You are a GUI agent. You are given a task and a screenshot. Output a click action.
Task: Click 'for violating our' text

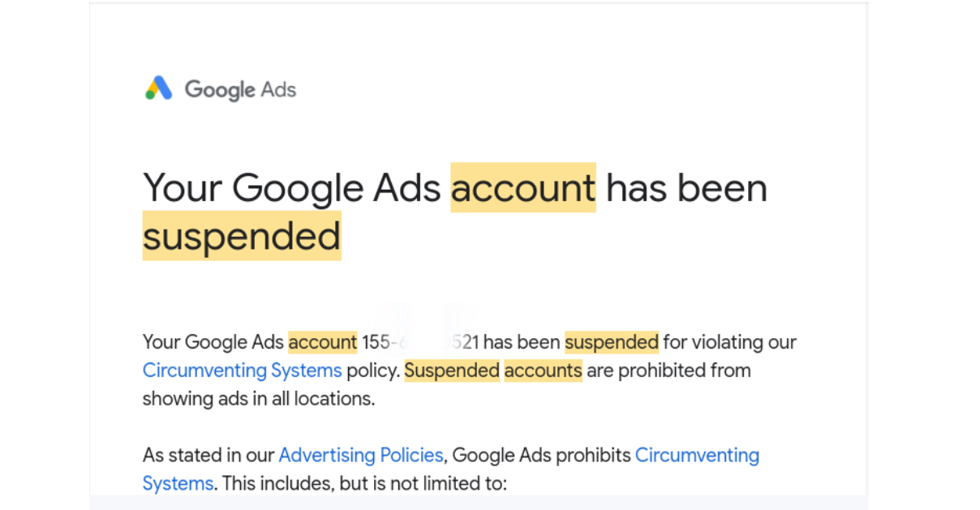coord(730,342)
